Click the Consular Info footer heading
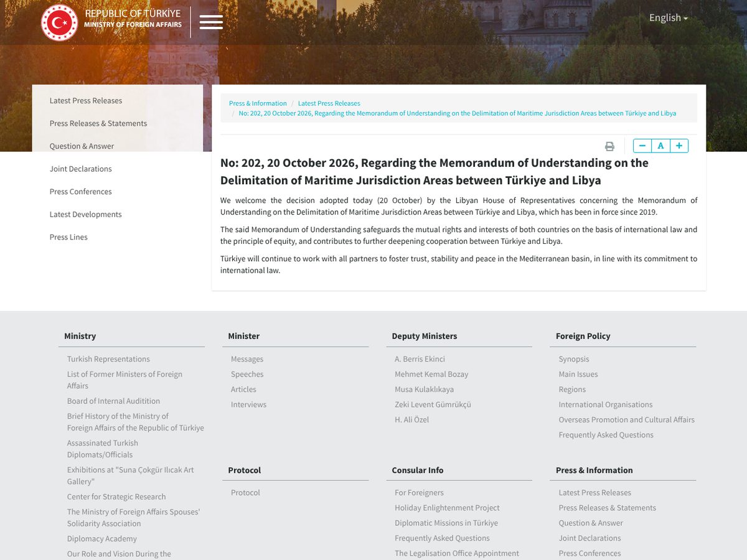 tap(418, 470)
